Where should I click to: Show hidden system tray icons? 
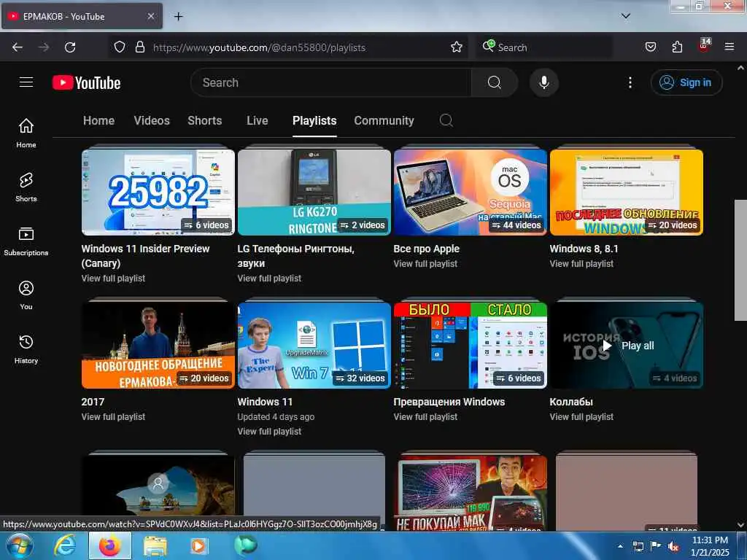[x=620, y=547]
